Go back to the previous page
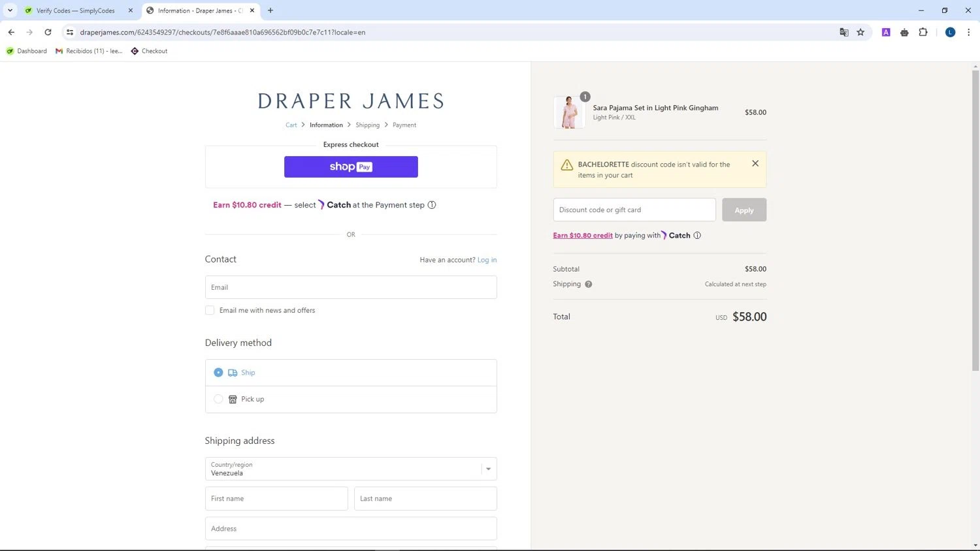Viewport: 980px width, 551px height. point(11,32)
